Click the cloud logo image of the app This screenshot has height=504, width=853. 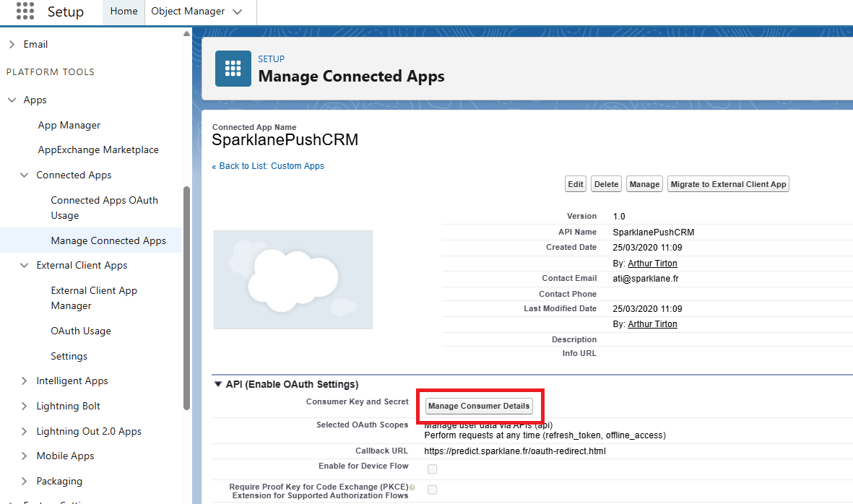click(x=293, y=279)
